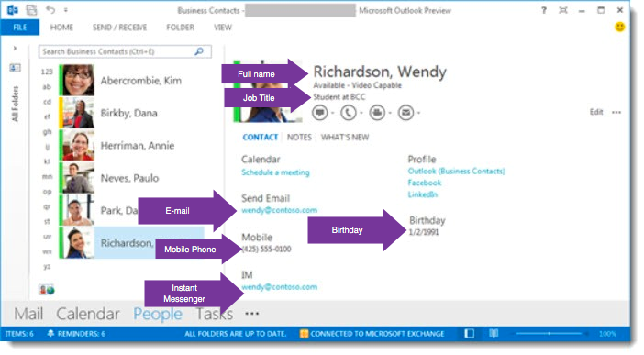Image resolution: width=644 pixels, height=355 pixels.
Task: Open the help question mark icon
Action: pos(544,10)
